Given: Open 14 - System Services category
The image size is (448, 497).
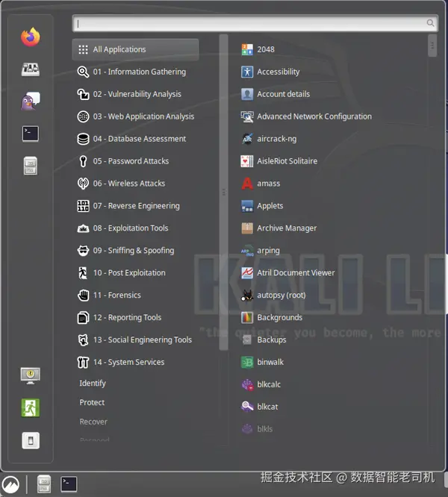Looking at the screenshot, I should (136, 362).
